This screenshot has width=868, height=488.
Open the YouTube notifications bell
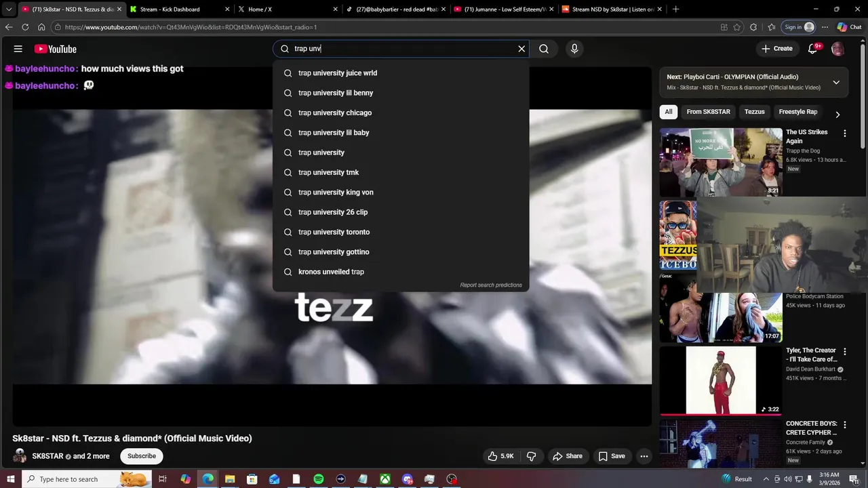point(814,49)
